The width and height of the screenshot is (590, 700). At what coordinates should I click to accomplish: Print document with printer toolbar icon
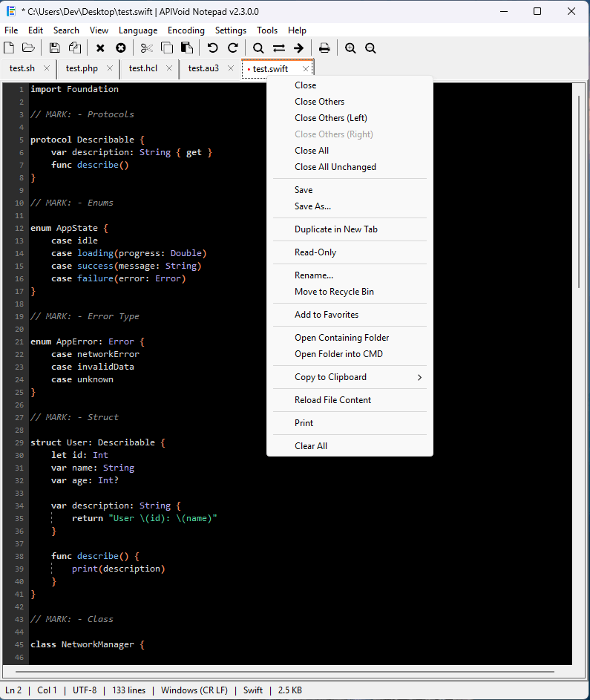click(x=324, y=48)
